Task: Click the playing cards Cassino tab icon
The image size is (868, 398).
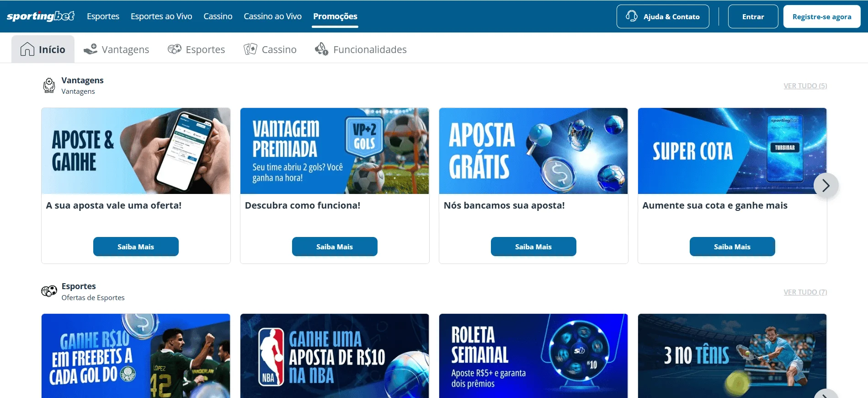Action: pos(250,49)
